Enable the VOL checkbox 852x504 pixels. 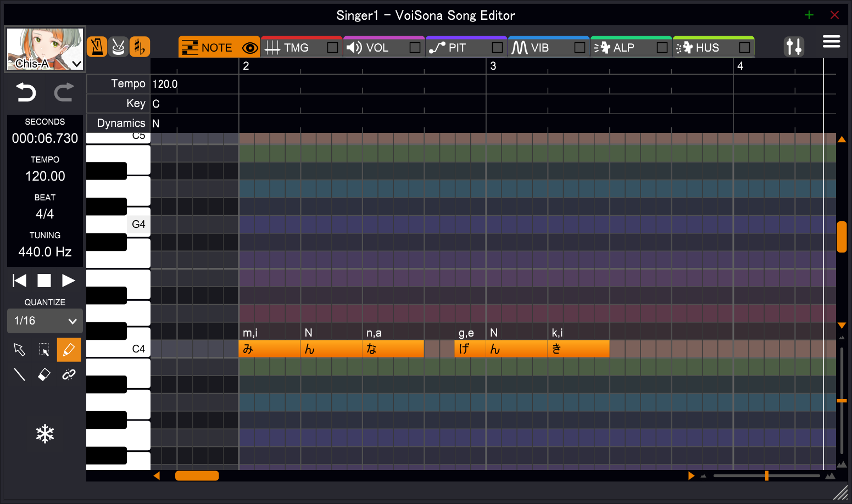[415, 48]
